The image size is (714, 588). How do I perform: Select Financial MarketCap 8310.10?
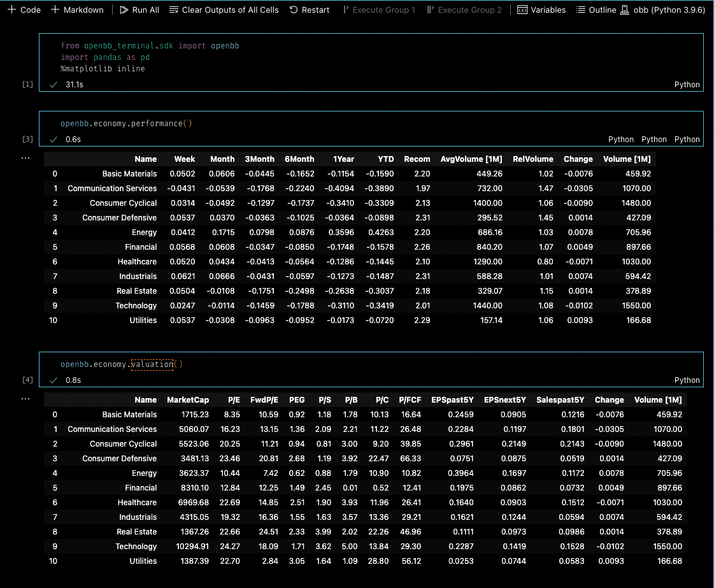click(x=195, y=488)
